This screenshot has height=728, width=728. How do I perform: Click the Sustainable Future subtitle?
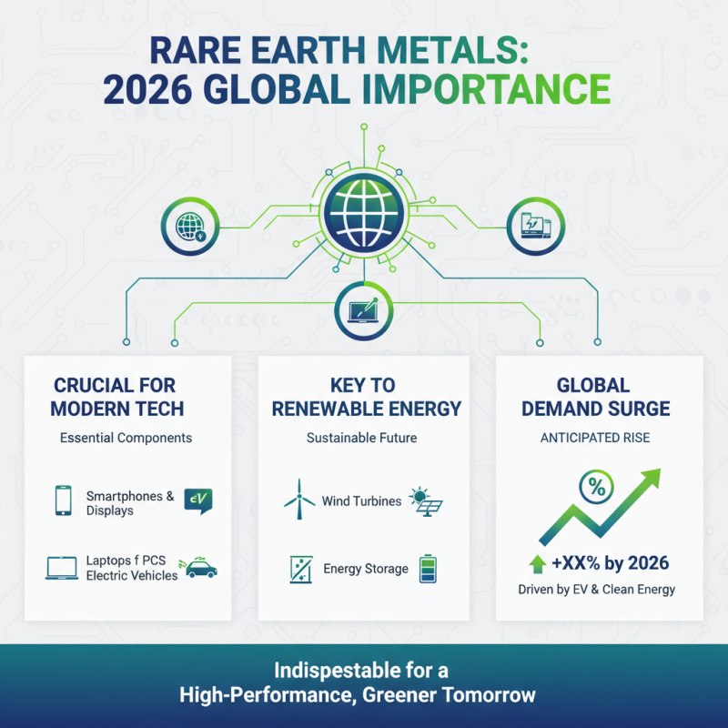tap(361, 438)
